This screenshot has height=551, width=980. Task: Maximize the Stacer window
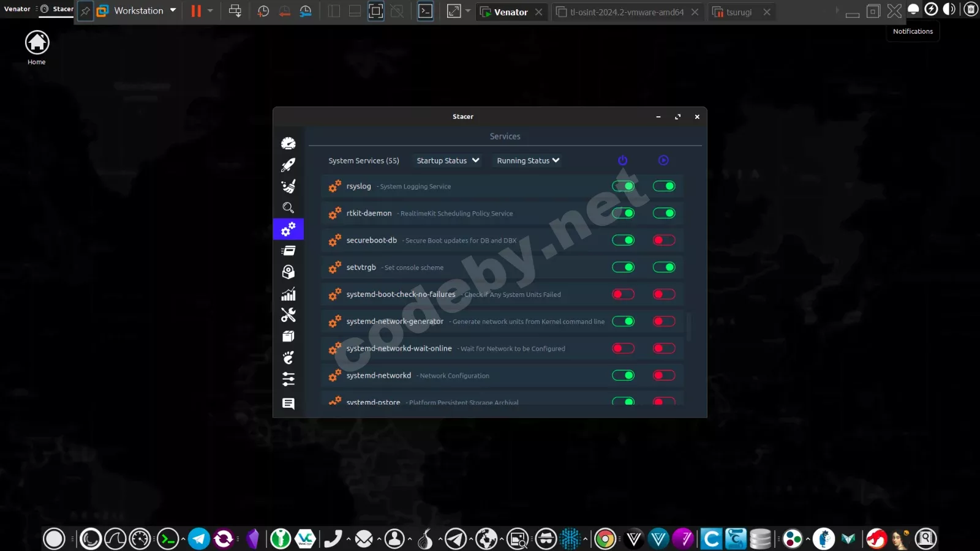[x=677, y=116]
